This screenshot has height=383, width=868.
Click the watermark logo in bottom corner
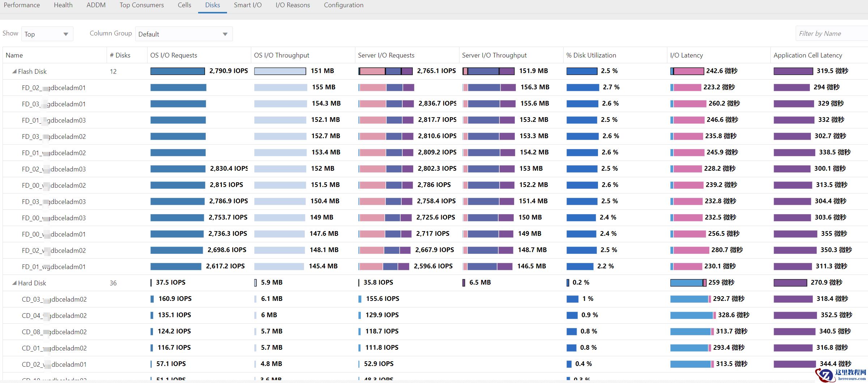[841, 375]
